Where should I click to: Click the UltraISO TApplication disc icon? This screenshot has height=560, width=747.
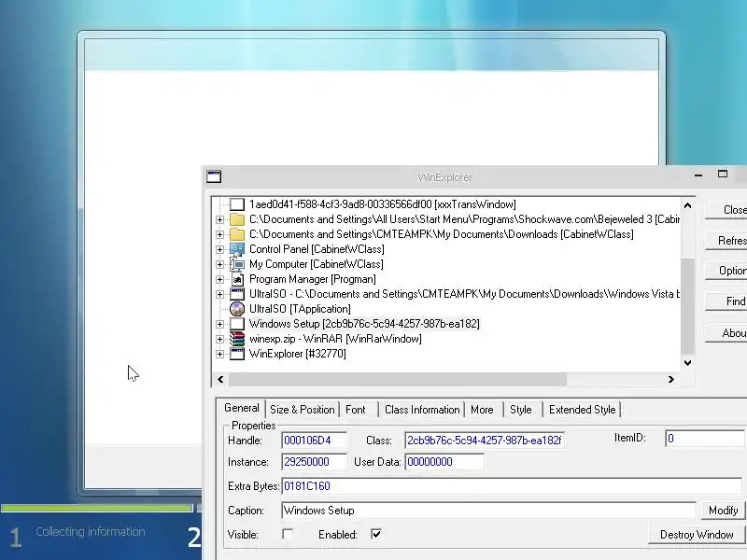(237, 309)
